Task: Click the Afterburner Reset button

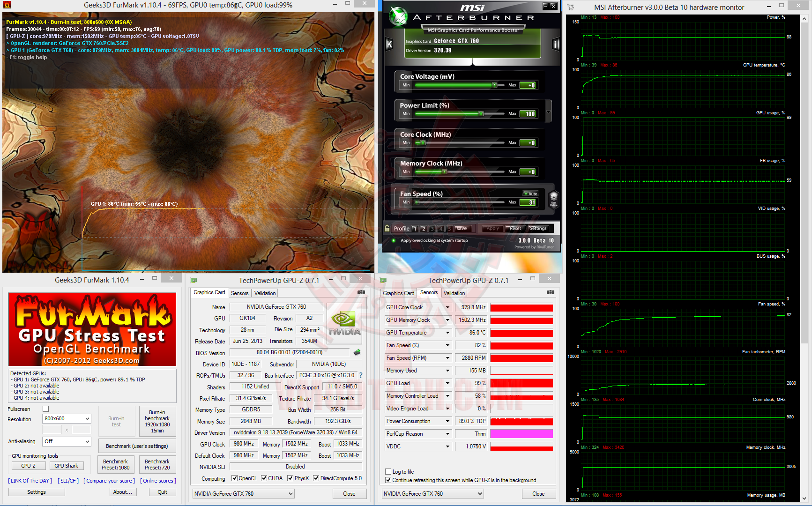Action: (x=515, y=229)
